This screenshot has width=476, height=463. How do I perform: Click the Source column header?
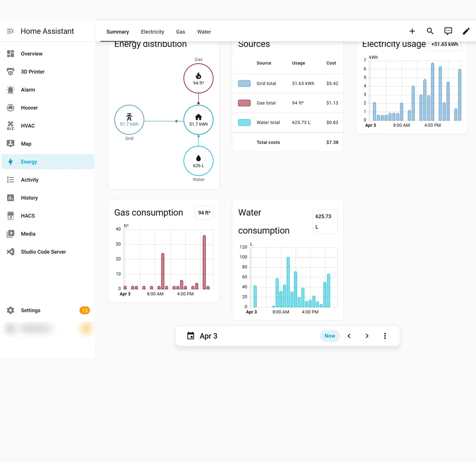264,63
